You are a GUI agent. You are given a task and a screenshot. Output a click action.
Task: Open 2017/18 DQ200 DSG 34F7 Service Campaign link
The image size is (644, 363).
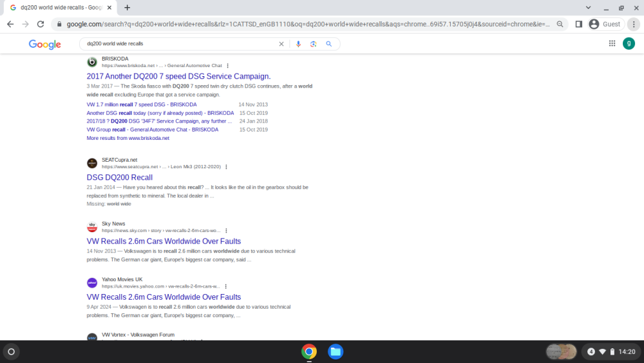pos(159,121)
